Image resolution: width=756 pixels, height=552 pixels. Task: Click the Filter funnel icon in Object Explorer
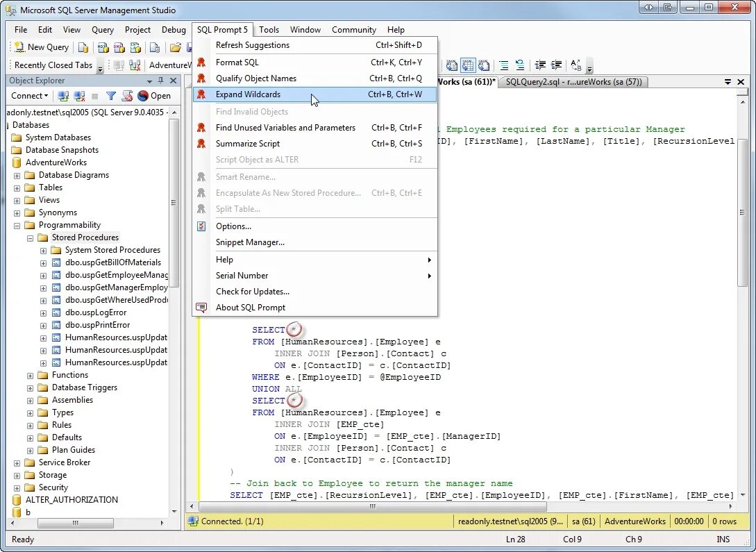point(111,96)
